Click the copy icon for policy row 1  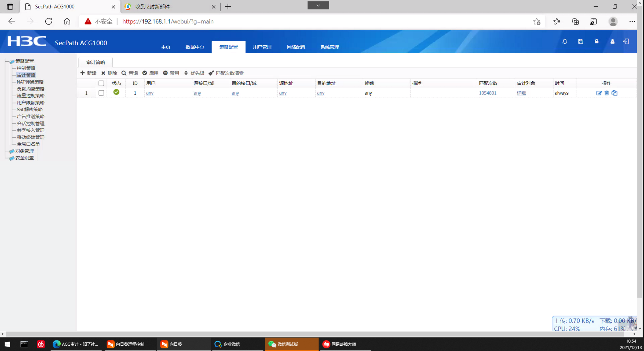tap(614, 93)
